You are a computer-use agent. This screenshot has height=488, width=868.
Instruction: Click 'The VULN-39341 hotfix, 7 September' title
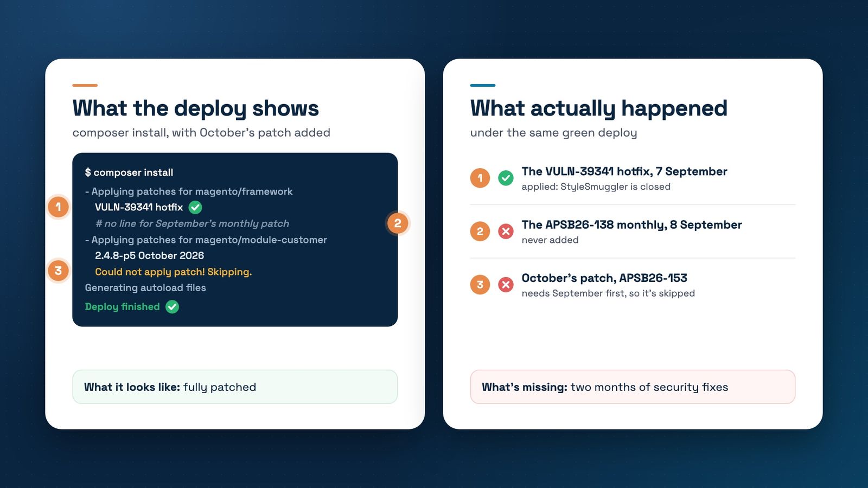[x=624, y=171]
